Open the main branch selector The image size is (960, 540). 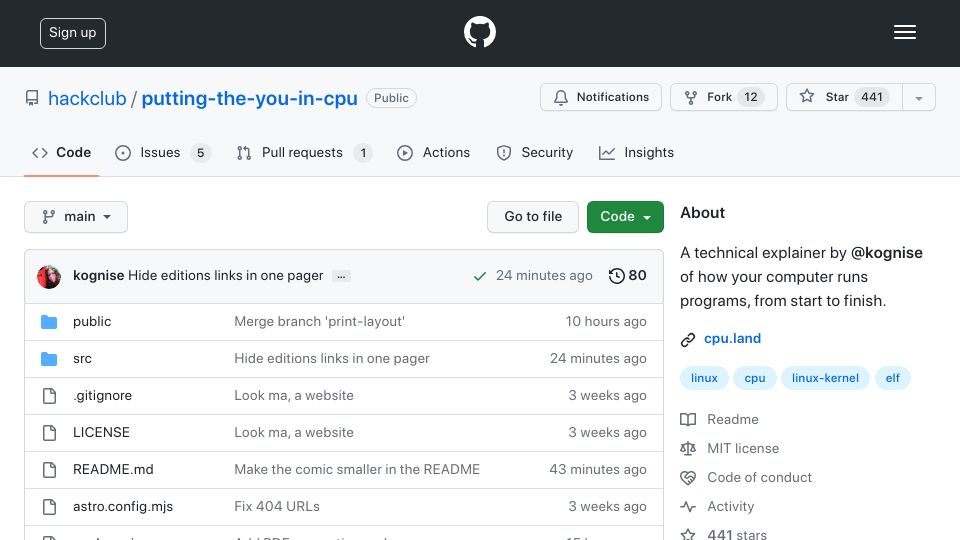(x=76, y=217)
